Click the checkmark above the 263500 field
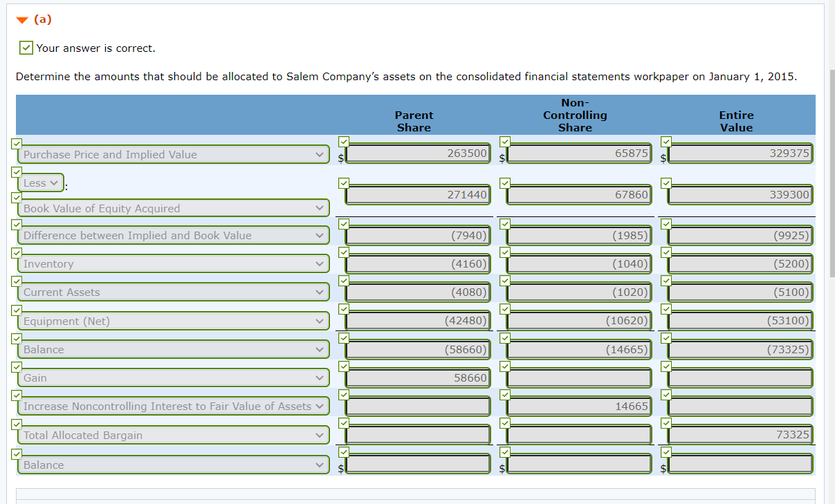The image size is (835, 504). [343, 141]
